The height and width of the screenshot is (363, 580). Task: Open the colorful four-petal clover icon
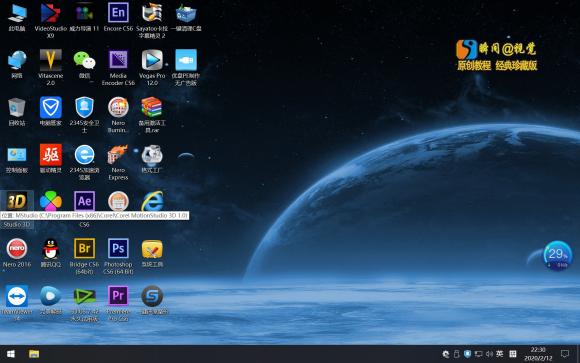click(x=50, y=202)
